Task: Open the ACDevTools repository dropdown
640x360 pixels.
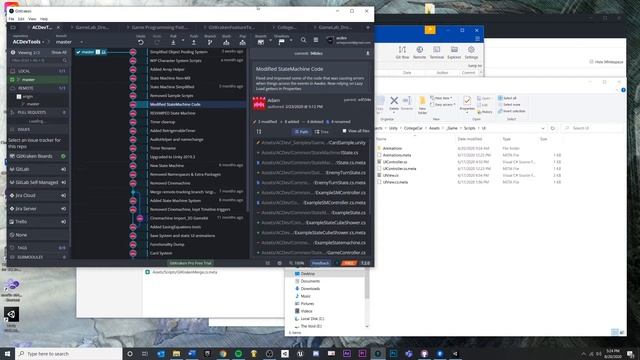Action: [x=28, y=42]
